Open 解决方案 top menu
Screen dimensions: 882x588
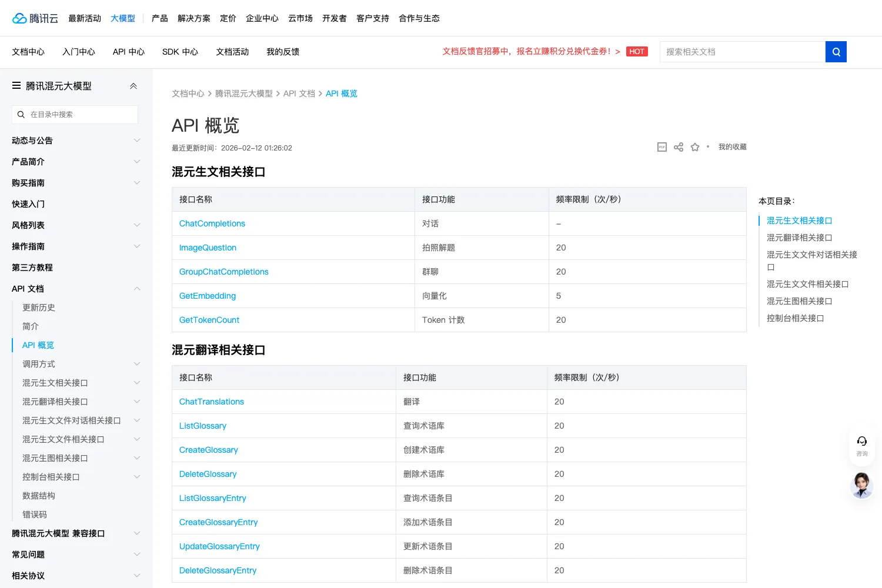(194, 18)
